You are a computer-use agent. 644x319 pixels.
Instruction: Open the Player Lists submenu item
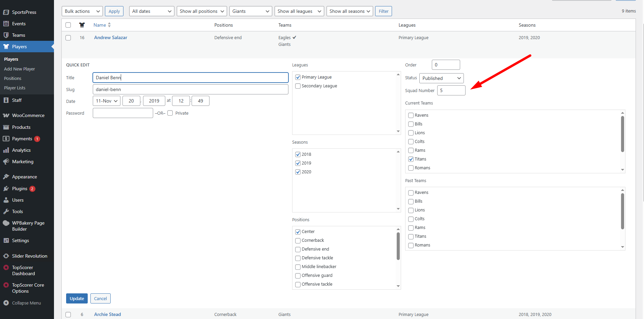click(15, 88)
